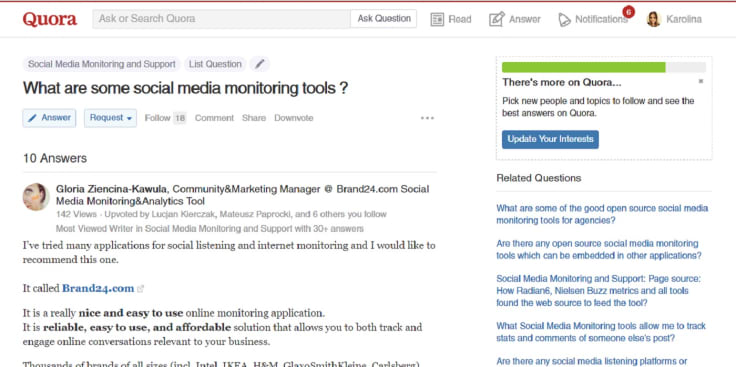Click Share under the question

254,118
